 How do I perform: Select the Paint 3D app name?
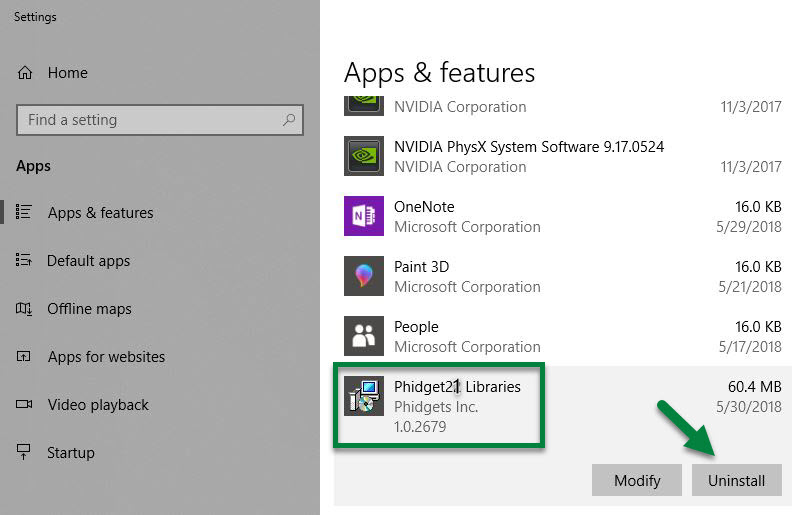(x=422, y=267)
